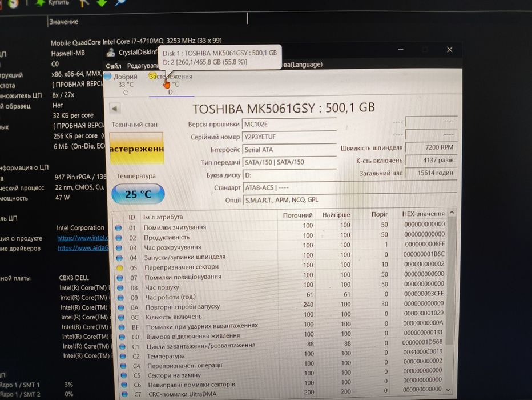Image resolution: width=532 pixels, height=400 pixels.
Task: Click status icon for C0 Відмова відключення живлення
Action: [122, 337]
